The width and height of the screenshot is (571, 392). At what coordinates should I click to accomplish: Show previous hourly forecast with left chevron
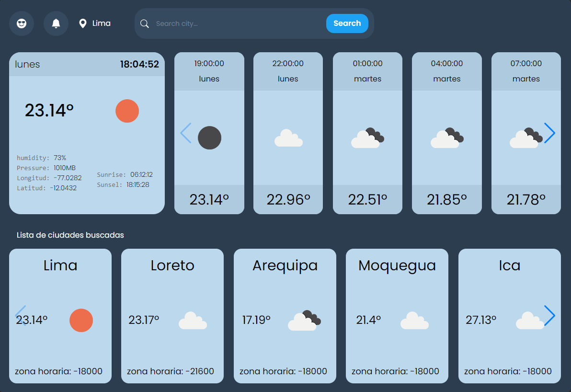coord(186,133)
